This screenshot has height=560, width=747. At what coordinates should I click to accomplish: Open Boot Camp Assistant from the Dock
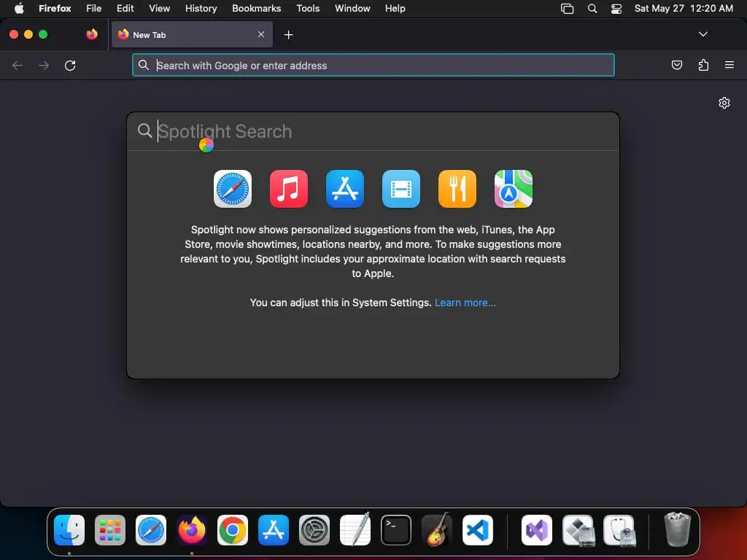(x=578, y=530)
